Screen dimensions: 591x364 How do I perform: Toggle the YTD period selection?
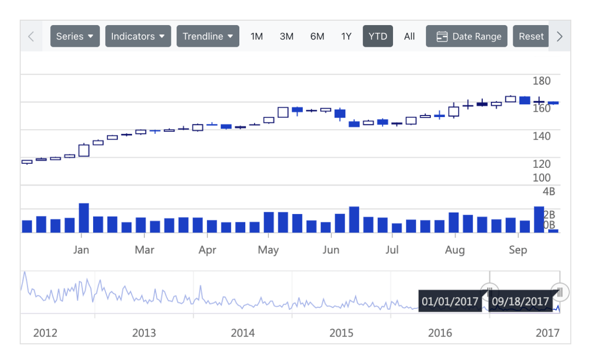378,36
